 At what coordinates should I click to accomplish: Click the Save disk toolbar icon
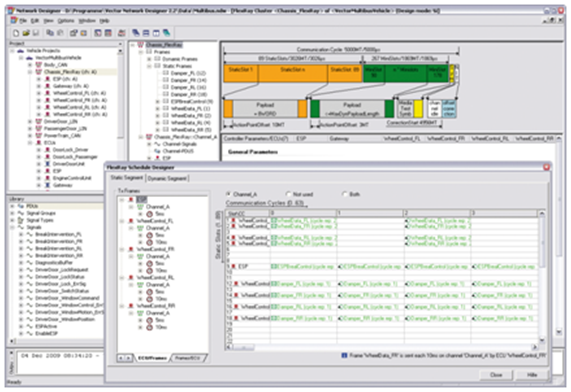click(35, 33)
